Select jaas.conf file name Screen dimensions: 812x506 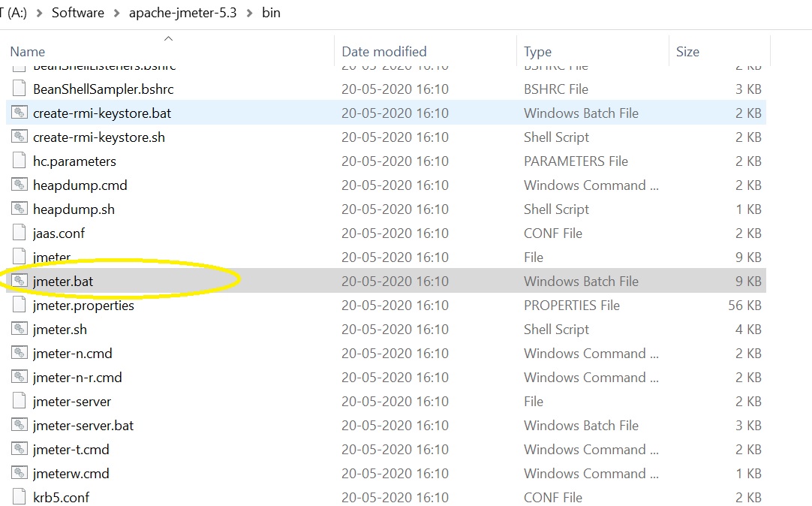point(59,233)
